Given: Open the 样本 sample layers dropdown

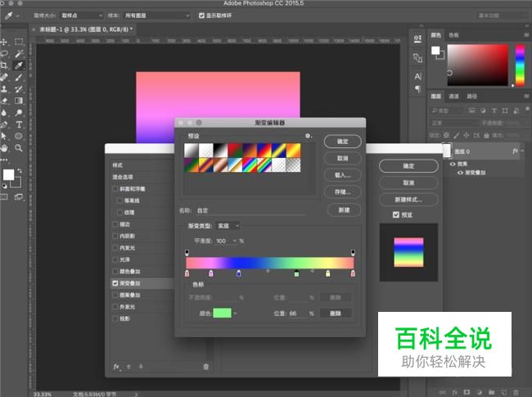Looking at the screenshot, I should 162,16.
